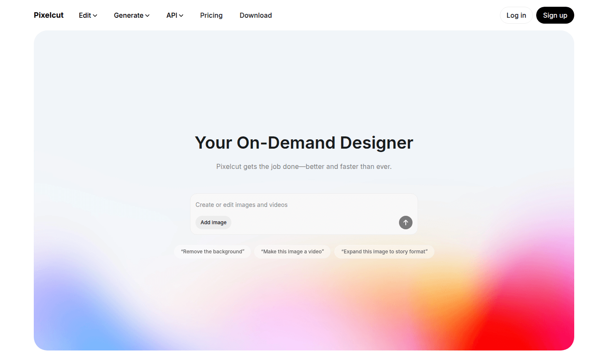Screen dimensions: 608x364
Task: Choose the "Make this image a video" suggestion
Action: [292, 252]
